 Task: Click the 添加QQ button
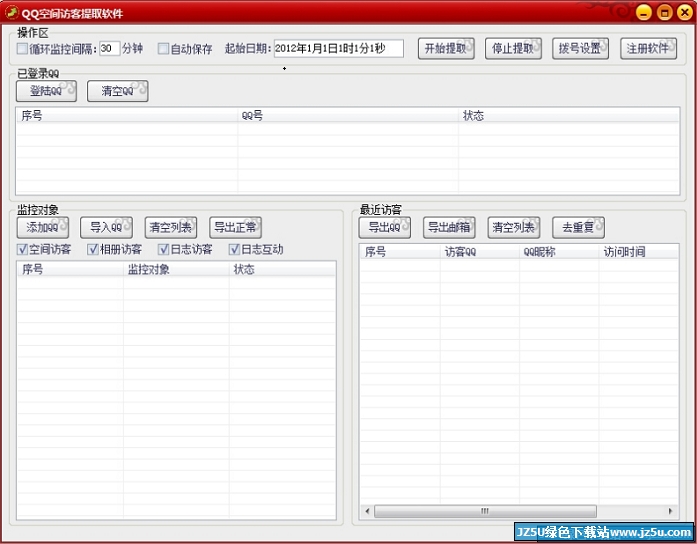pyautogui.click(x=43, y=228)
